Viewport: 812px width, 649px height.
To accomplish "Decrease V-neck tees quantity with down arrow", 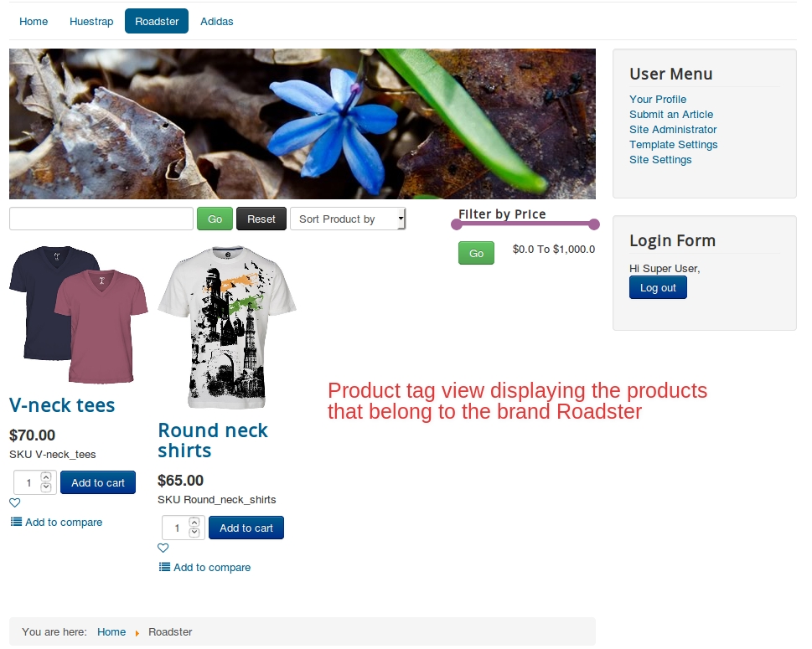I will [46, 487].
